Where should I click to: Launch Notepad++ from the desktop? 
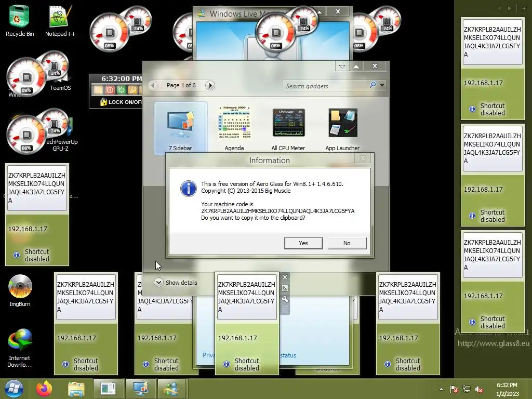click(60, 20)
